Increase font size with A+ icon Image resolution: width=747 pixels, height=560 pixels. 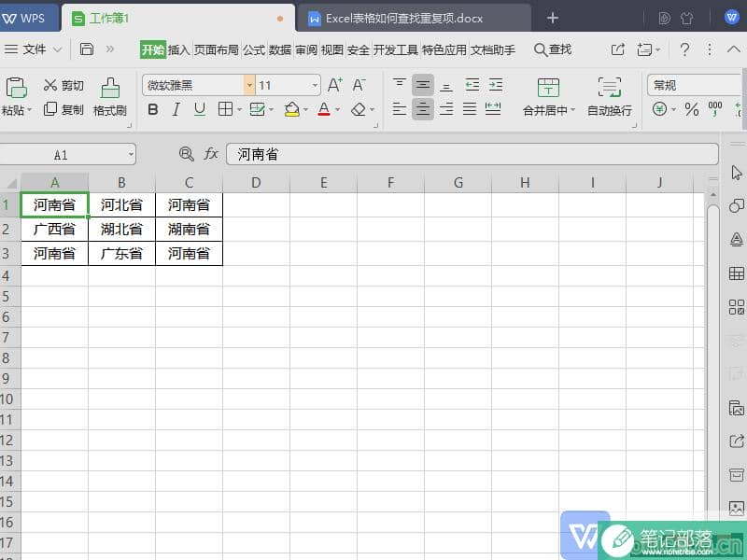click(335, 85)
